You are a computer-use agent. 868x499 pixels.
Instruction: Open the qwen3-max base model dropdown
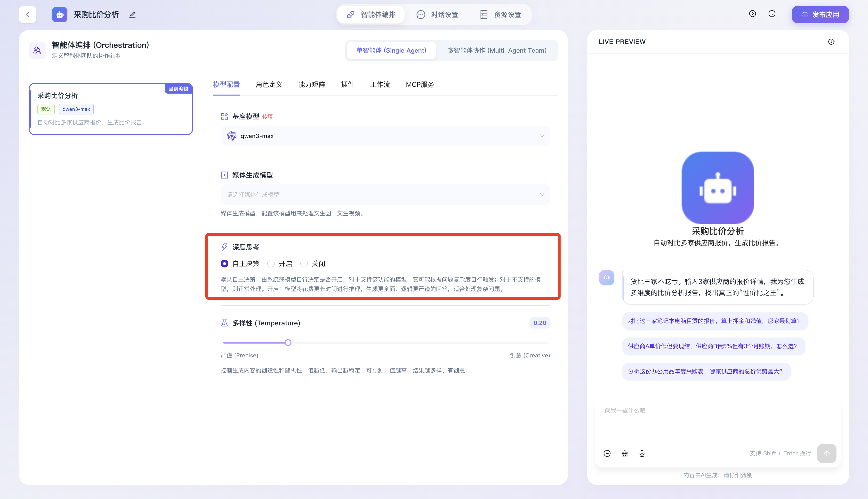385,136
